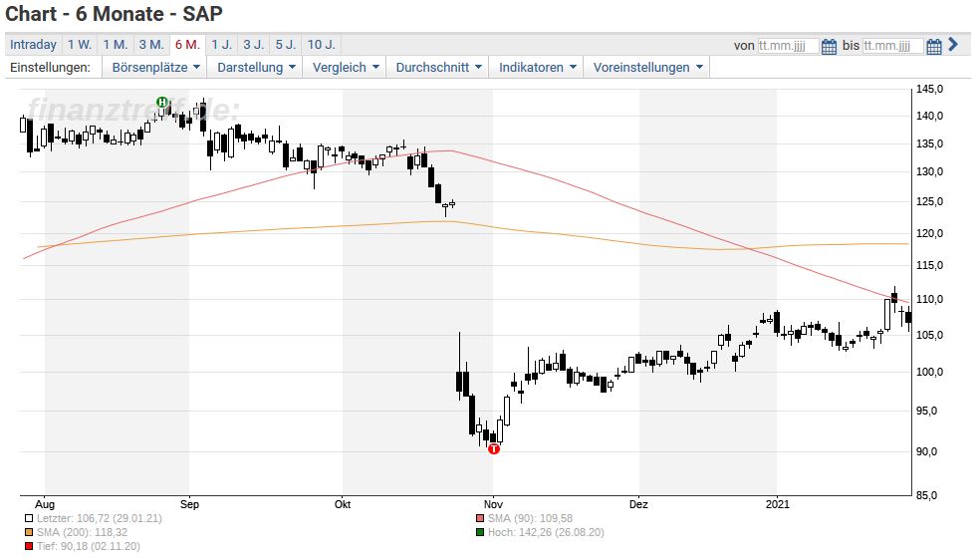The height and width of the screenshot is (560, 980).
Task: Click the orange SMA (200) legend swatch
Action: click(29, 532)
